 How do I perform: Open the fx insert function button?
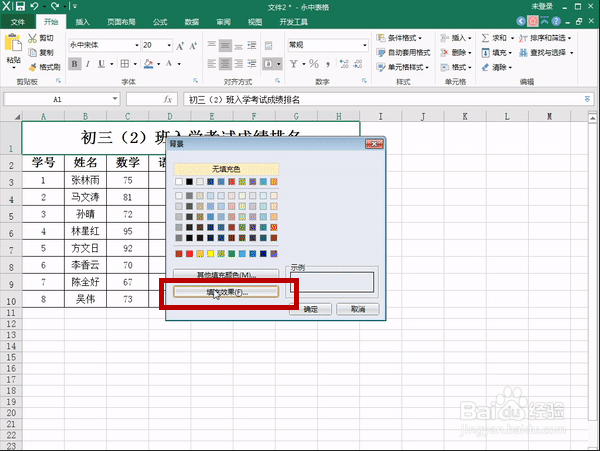[168, 99]
